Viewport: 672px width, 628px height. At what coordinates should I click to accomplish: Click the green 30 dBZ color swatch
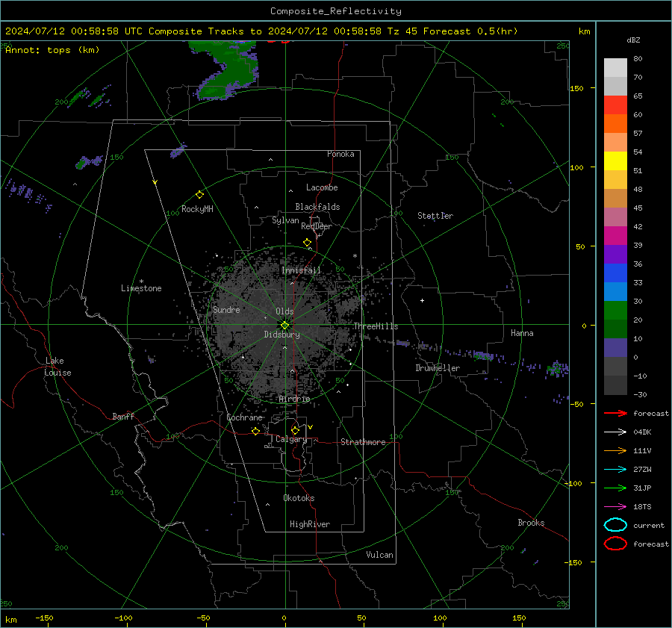[x=615, y=310]
